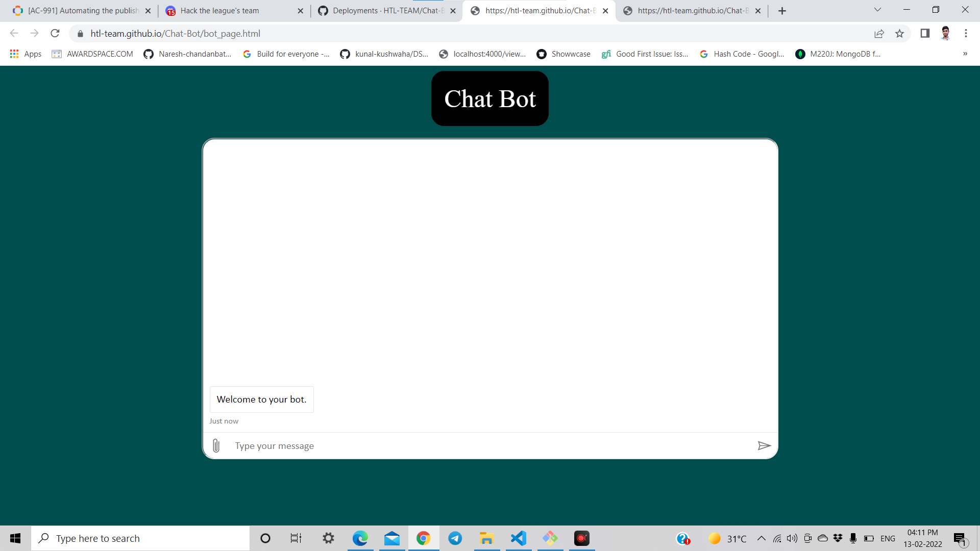Click the paperclip attachment icon
This screenshot has height=551, width=980.
coord(216,445)
